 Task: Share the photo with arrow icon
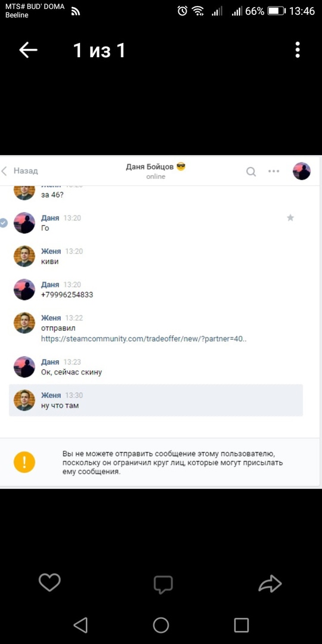(x=270, y=583)
